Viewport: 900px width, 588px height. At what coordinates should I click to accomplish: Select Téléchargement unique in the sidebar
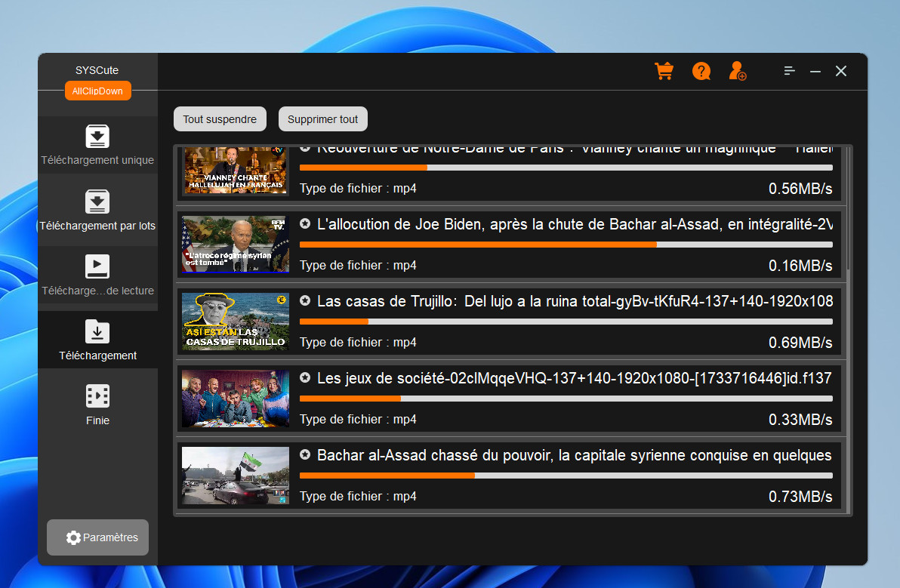pyautogui.click(x=97, y=145)
